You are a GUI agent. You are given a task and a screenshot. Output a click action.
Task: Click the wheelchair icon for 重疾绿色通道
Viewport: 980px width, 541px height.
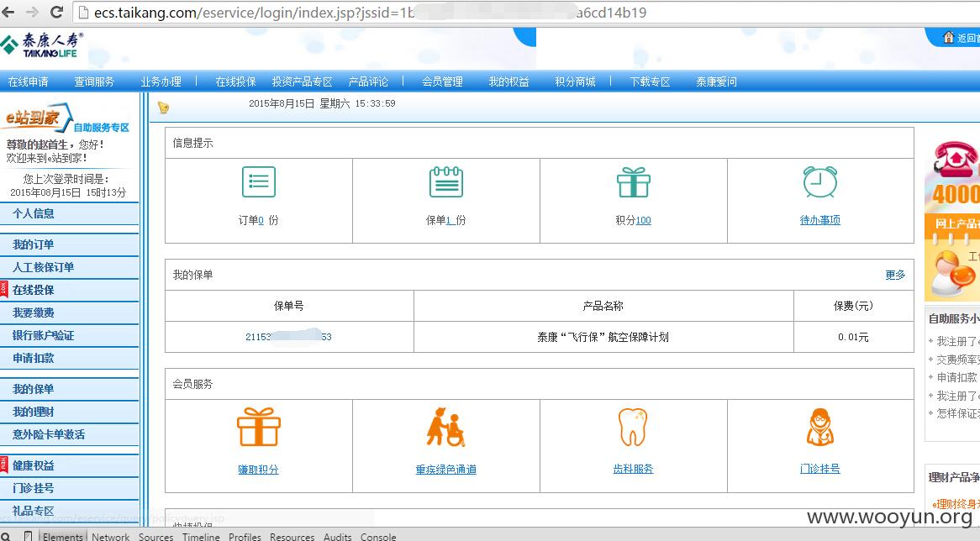445,428
